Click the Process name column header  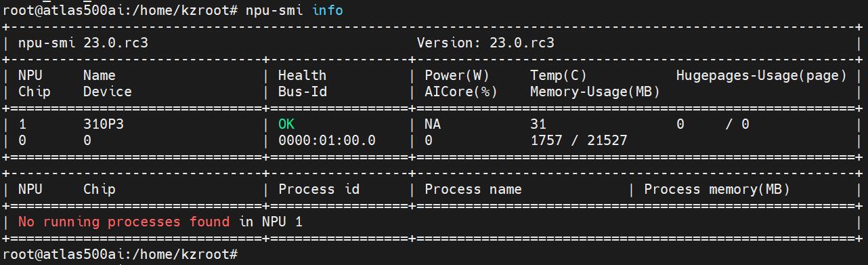[x=473, y=189]
